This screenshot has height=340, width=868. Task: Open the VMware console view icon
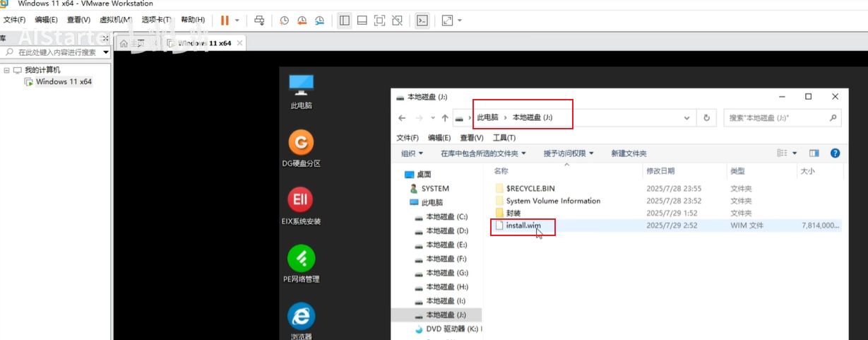422,20
